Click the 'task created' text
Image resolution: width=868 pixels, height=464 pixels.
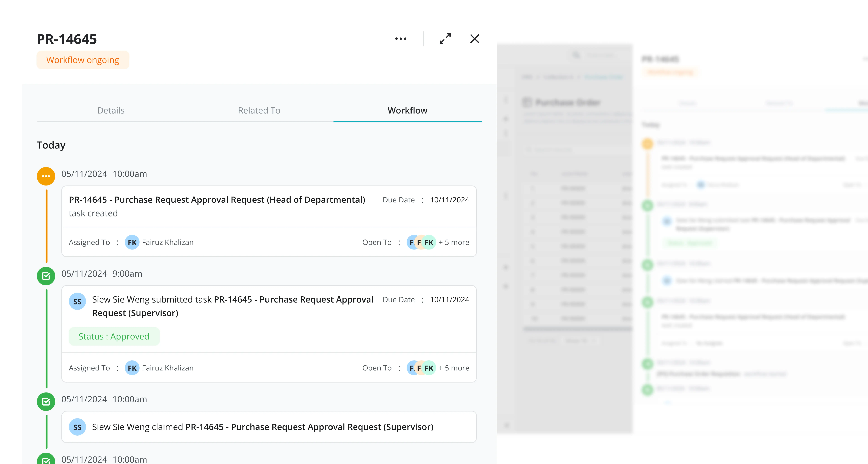pyautogui.click(x=93, y=213)
